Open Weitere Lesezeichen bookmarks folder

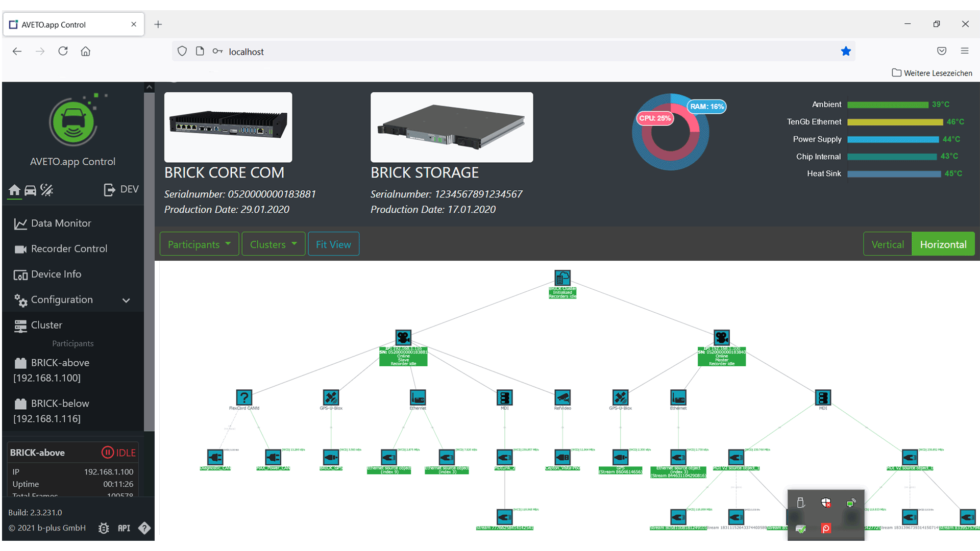point(932,73)
